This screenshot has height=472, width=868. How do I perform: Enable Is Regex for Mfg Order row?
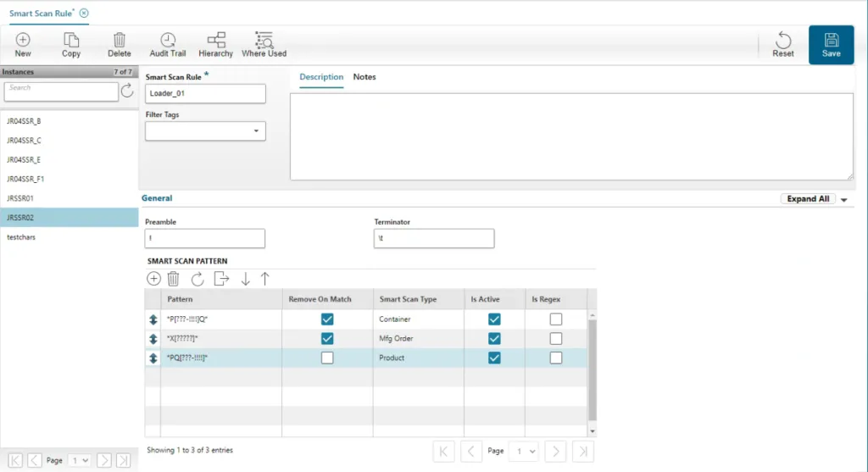[556, 339]
